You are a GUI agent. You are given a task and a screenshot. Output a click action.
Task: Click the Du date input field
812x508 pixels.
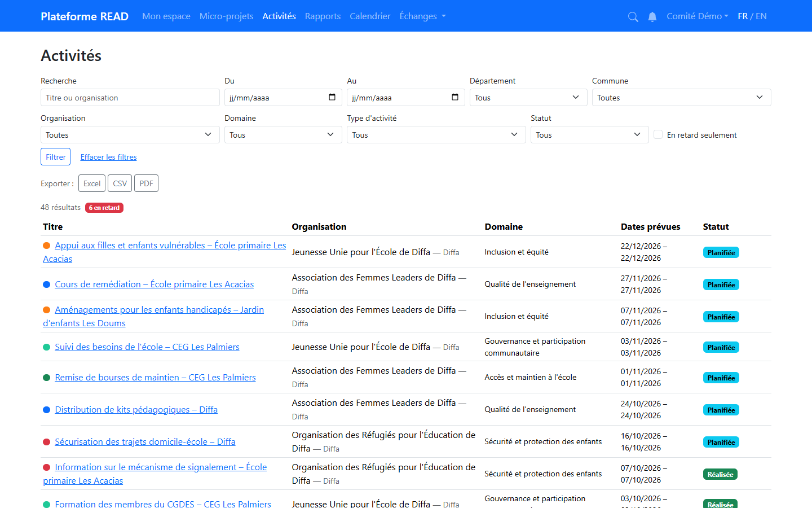click(283, 97)
